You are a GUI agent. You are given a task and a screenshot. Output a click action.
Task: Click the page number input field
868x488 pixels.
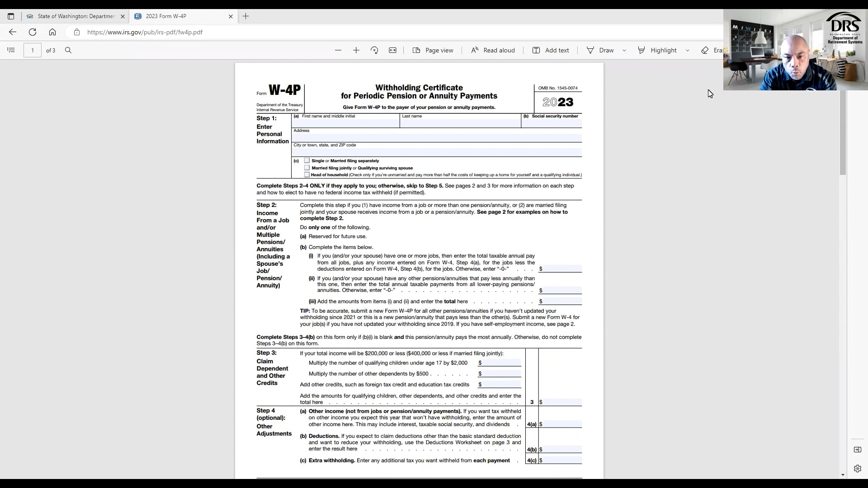click(x=33, y=50)
